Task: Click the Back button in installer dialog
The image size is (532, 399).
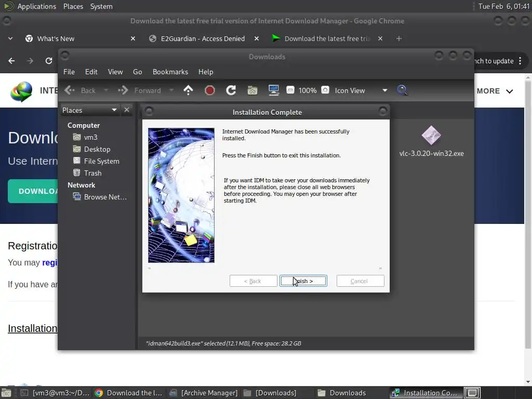Action: 253,281
